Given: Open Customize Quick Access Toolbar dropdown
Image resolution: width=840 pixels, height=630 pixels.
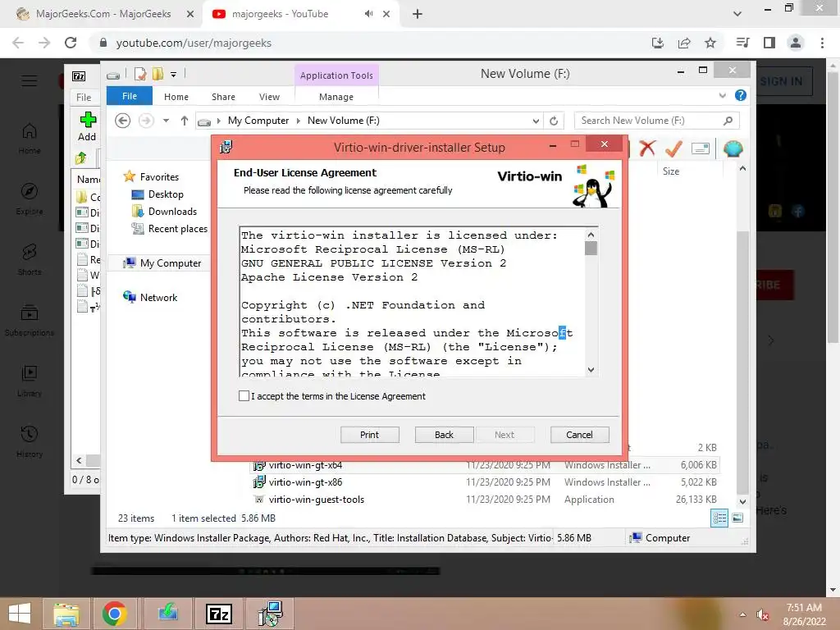Looking at the screenshot, I should [174, 75].
